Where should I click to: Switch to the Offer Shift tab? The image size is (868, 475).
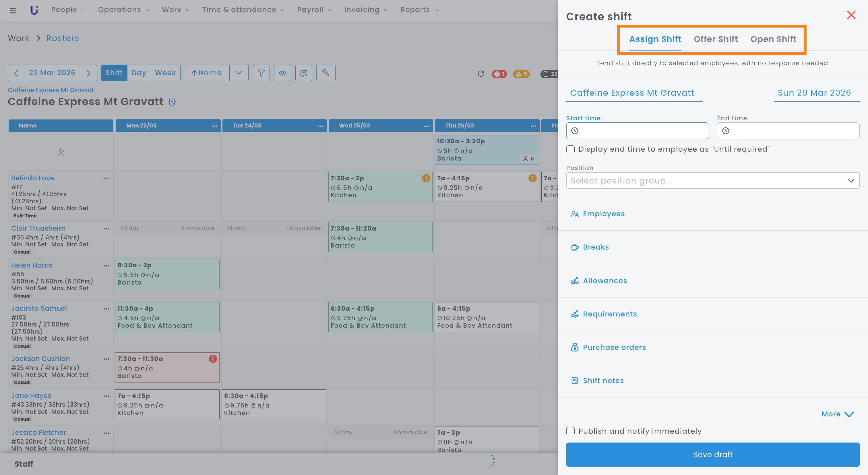coord(716,39)
